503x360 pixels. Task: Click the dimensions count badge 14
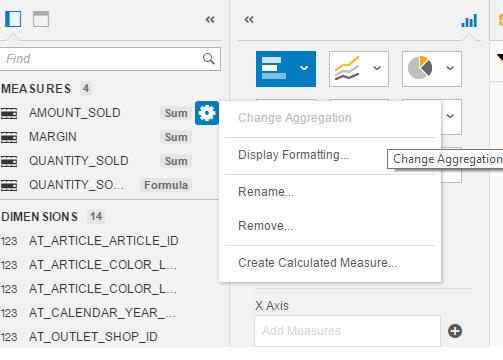click(96, 217)
